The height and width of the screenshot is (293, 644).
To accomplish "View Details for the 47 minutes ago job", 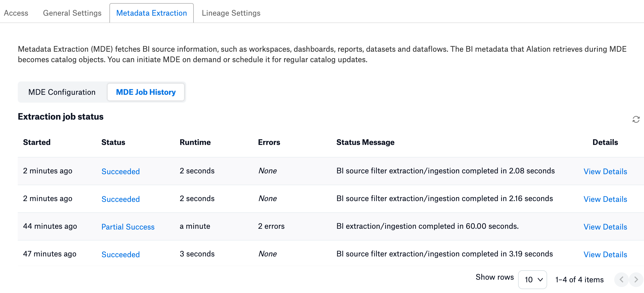I will 605,255.
